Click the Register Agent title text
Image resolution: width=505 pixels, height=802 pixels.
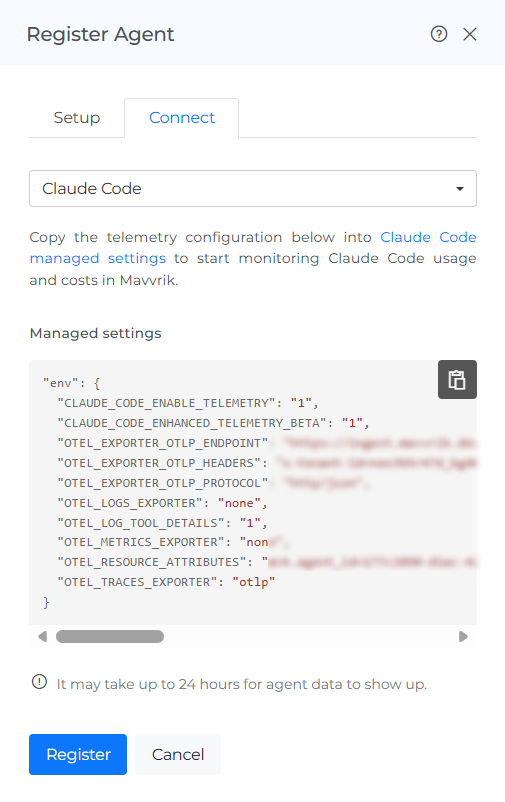pyautogui.click(x=100, y=34)
